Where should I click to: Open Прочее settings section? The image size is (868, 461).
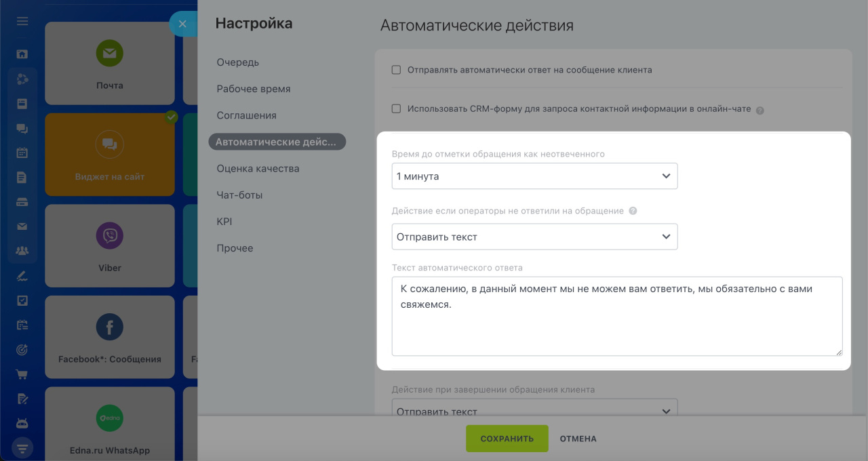click(x=235, y=247)
